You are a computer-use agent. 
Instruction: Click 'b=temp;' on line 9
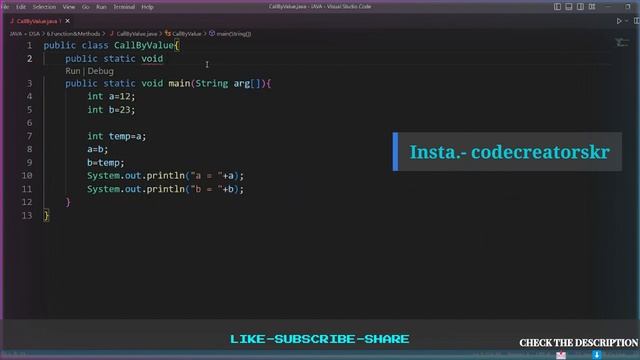(x=106, y=162)
